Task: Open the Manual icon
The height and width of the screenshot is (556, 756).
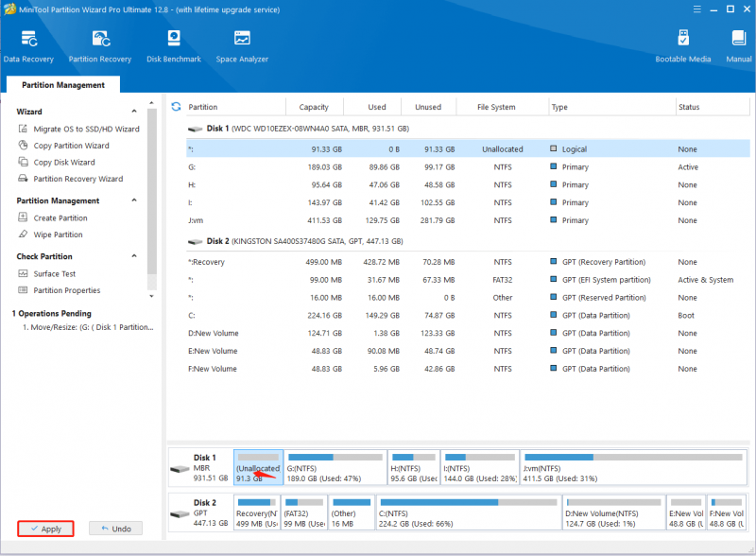Action: [x=739, y=46]
